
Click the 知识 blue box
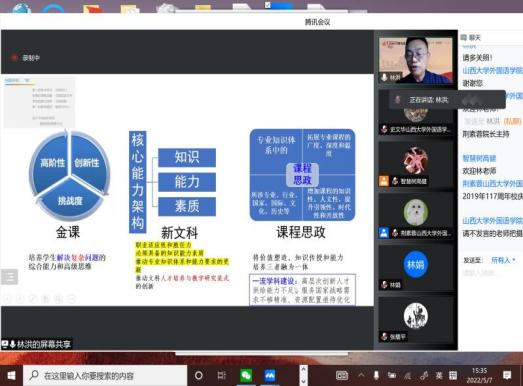[187, 157]
